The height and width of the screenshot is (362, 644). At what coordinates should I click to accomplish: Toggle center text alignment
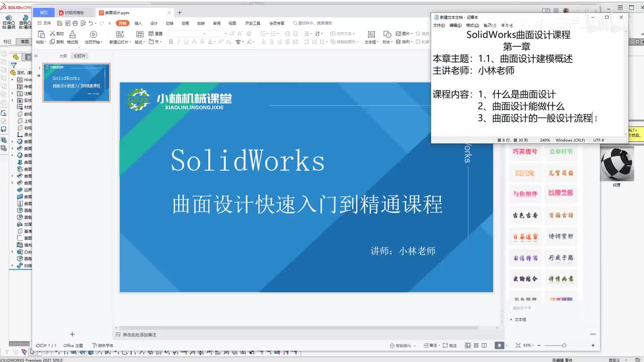click(x=272, y=42)
